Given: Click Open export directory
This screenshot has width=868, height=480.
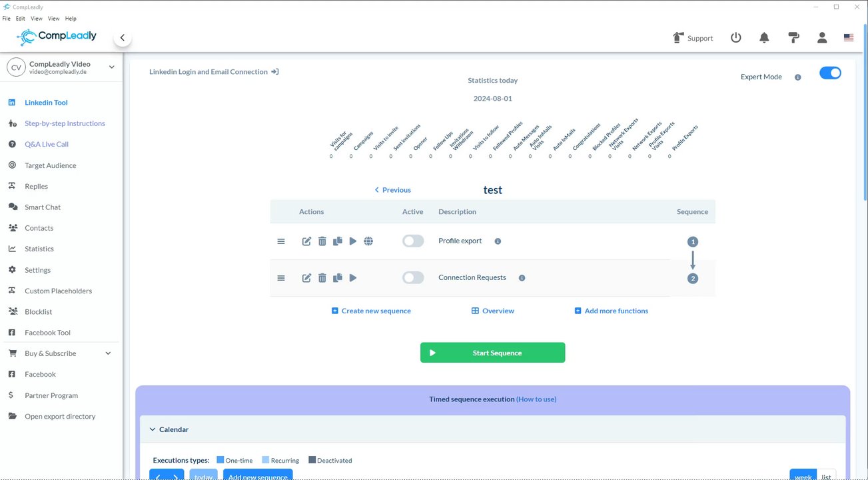Looking at the screenshot, I should click(x=60, y=416).
